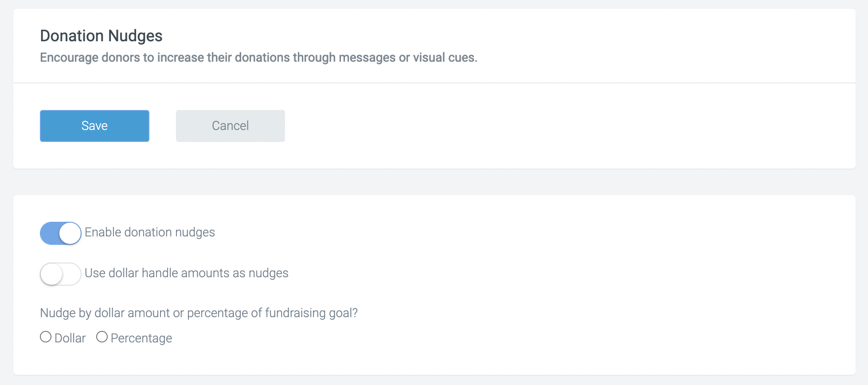
Task: Click white knob of enabled nudges toggle
Action: 70,233
